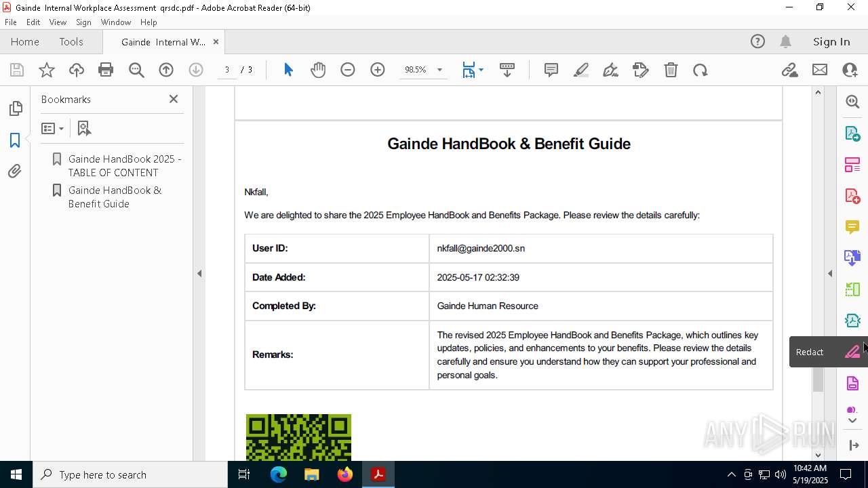Activate the Hand pan tool
Screen dimensions: 868x488
[x=318, y=70]
